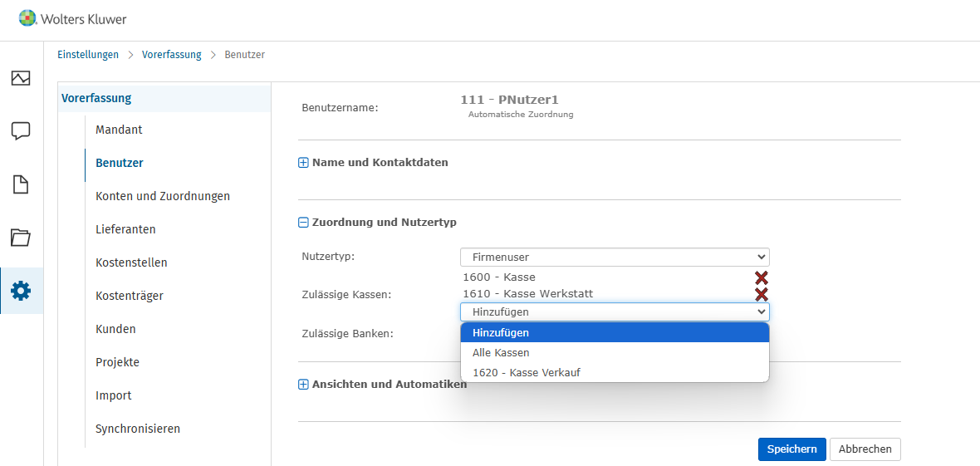Click Benutzer in the breadcrumb
Viewport: 980px width, 466px height.
point(245,55)
